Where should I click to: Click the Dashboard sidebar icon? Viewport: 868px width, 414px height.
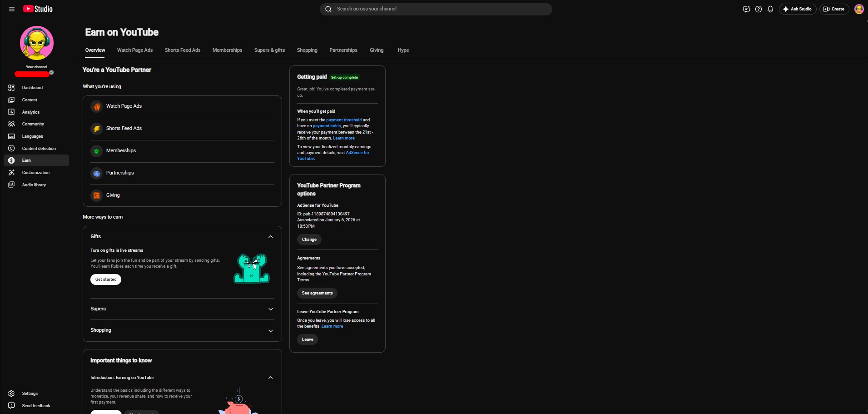pyautogui.click(x=11, y=88)
